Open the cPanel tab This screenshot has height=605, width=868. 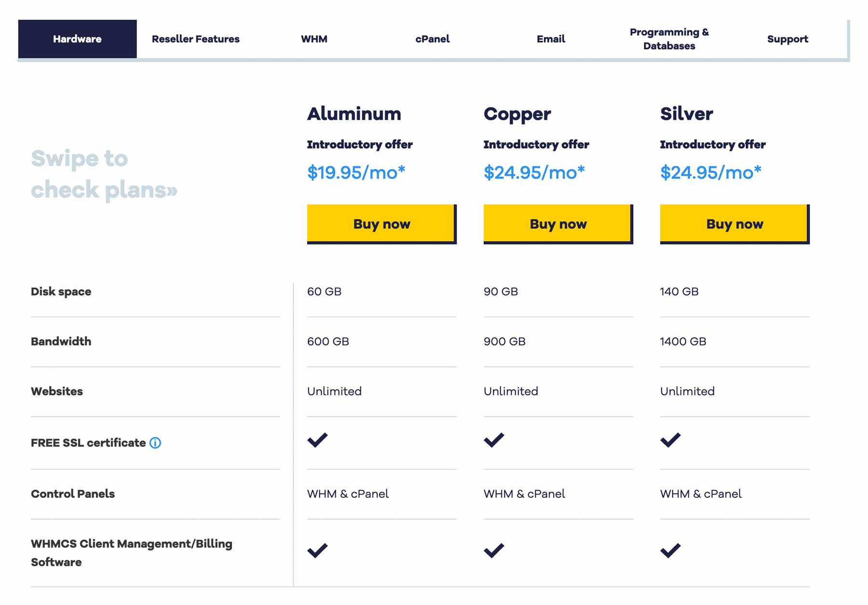tap(433, 39)
